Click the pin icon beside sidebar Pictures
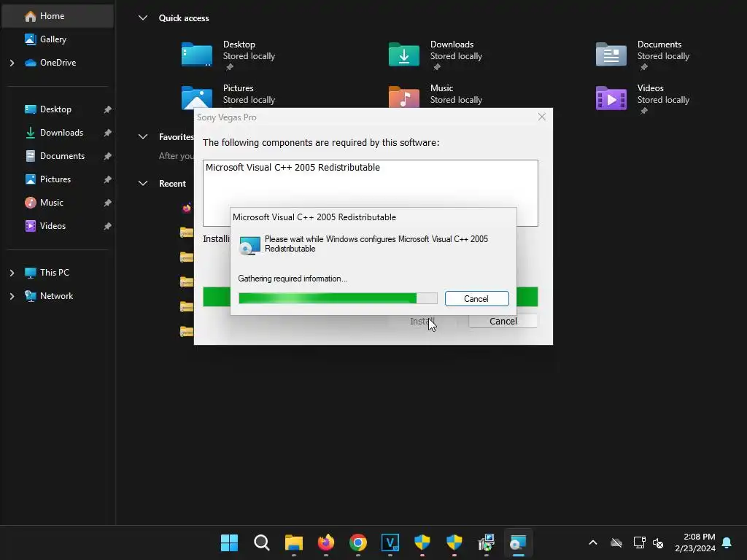Viewport: 747px width, 560px height. click(x=108, y=179)
